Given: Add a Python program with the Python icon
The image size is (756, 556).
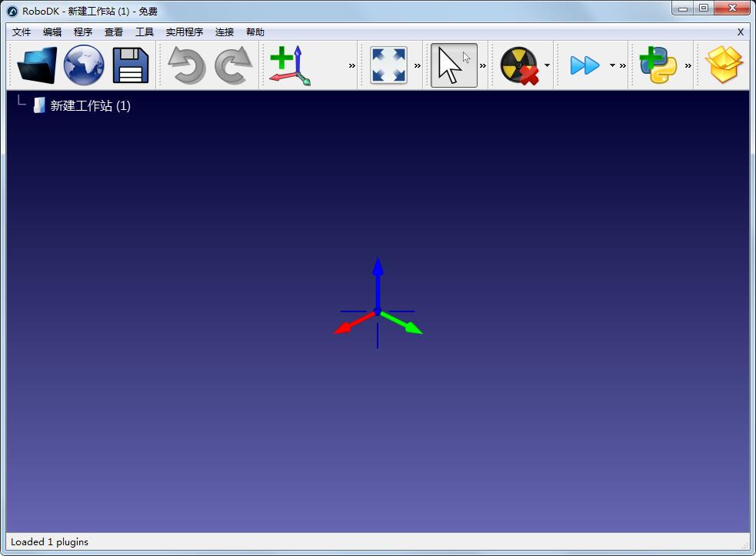Looking at the screenshot, I should (x=658, y=65).
